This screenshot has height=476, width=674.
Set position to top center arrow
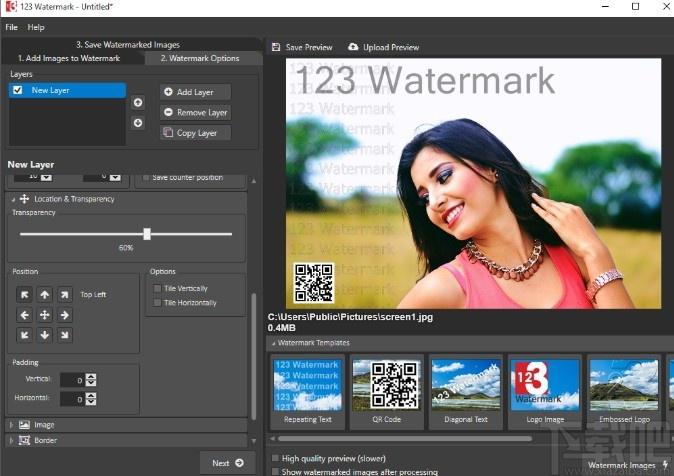coord(45,295)
